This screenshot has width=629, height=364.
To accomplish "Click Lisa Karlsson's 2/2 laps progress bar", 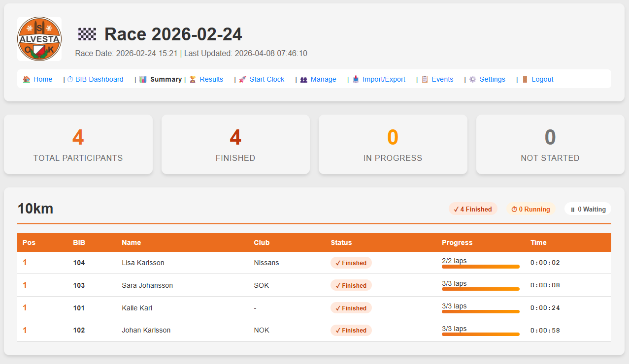I will coord(480,267).
